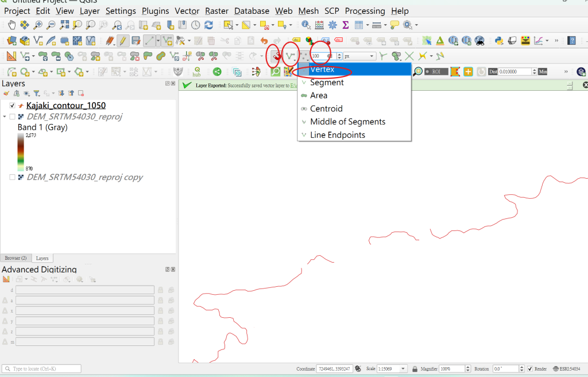Screen dimensions: 588x377
Task: Click the ESRI:54034 CRS button
Action: [x=567, y=369]
